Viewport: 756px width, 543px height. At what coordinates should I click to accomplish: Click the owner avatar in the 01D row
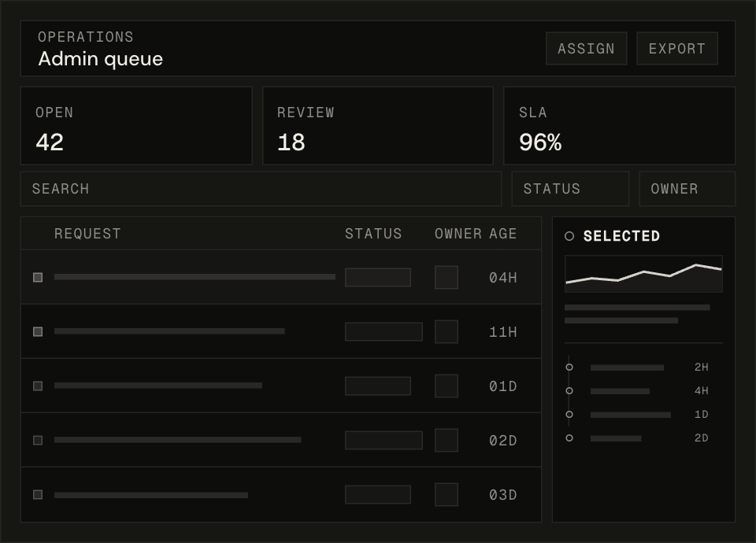tap(446, 386)
